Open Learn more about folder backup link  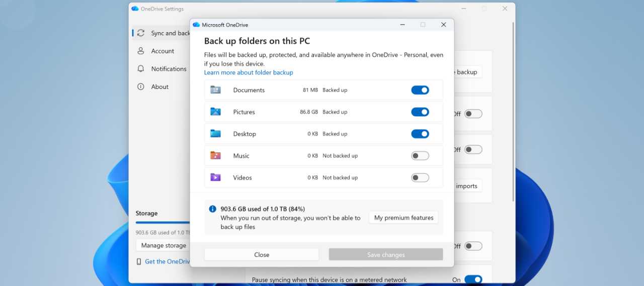248,72
